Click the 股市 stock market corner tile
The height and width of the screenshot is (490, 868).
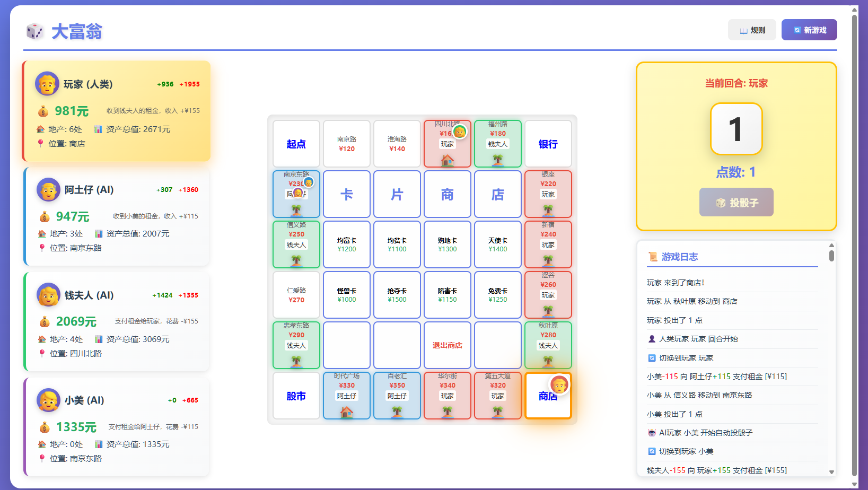tap(296, 396)
